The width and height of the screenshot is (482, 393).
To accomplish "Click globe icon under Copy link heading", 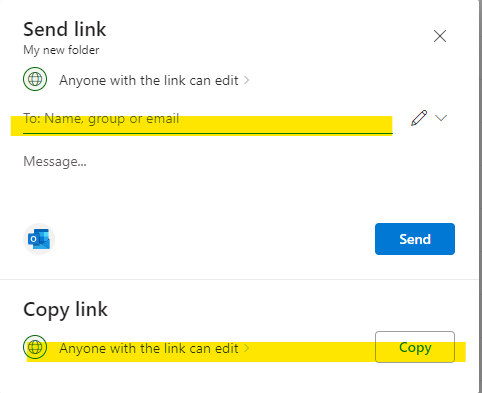I will (x=35, y=347).
